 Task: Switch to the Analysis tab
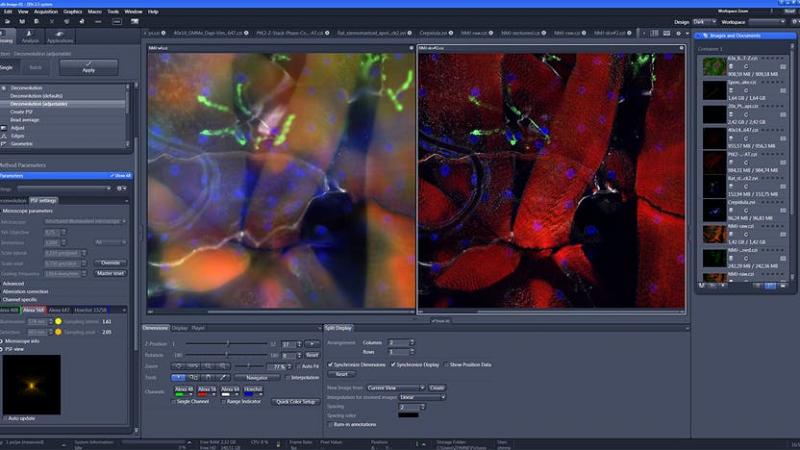point(30,37)
